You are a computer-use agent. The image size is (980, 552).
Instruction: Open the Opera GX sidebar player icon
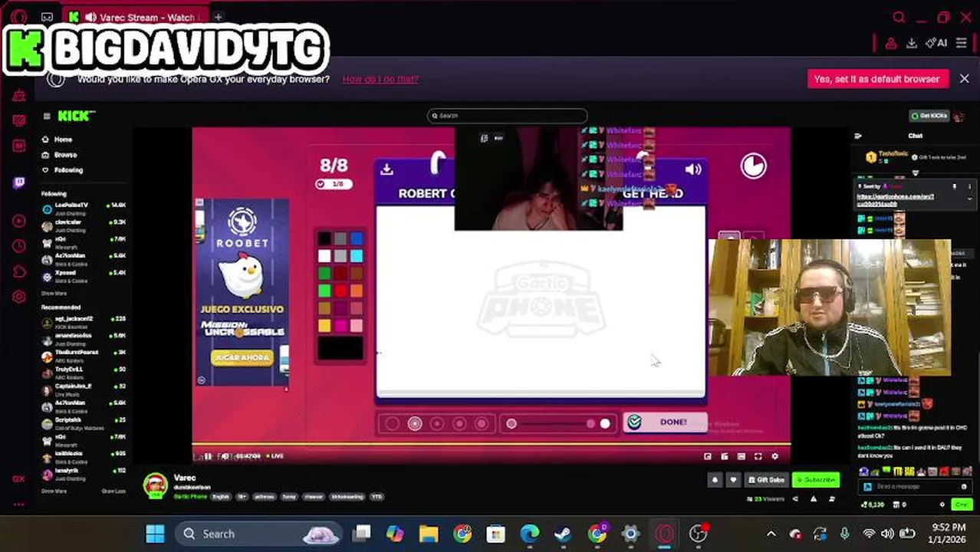(x=18, y=222)
